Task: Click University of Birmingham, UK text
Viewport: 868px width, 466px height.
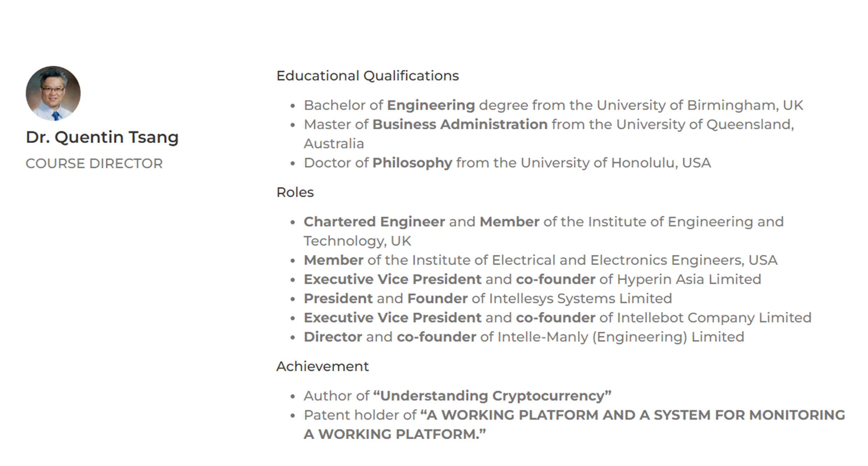Action: pos(700,105)
